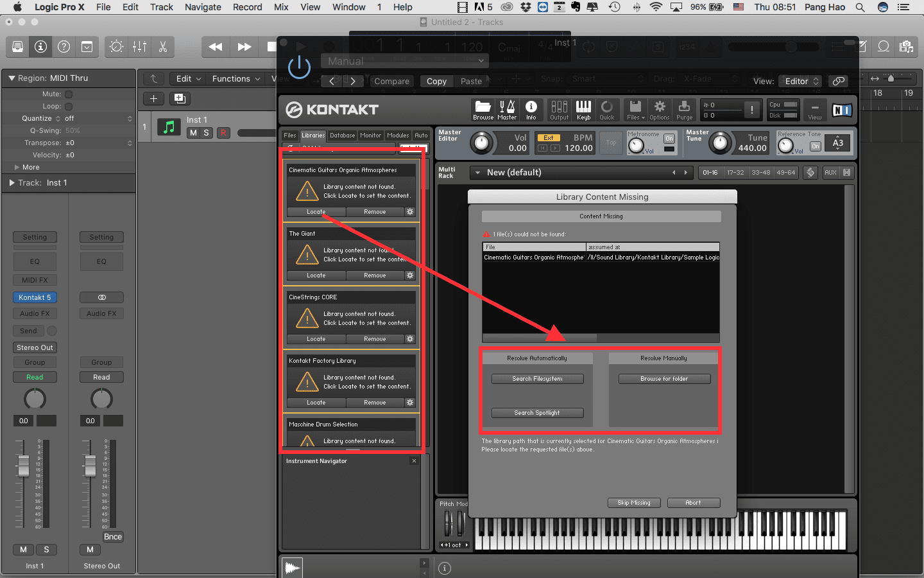Close the Instrument Navigator pane
The image size is (924, 578).
(414, 461)
